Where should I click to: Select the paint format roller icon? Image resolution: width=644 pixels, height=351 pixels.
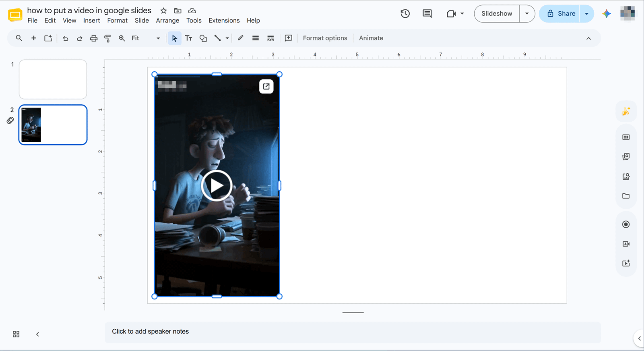107,38
